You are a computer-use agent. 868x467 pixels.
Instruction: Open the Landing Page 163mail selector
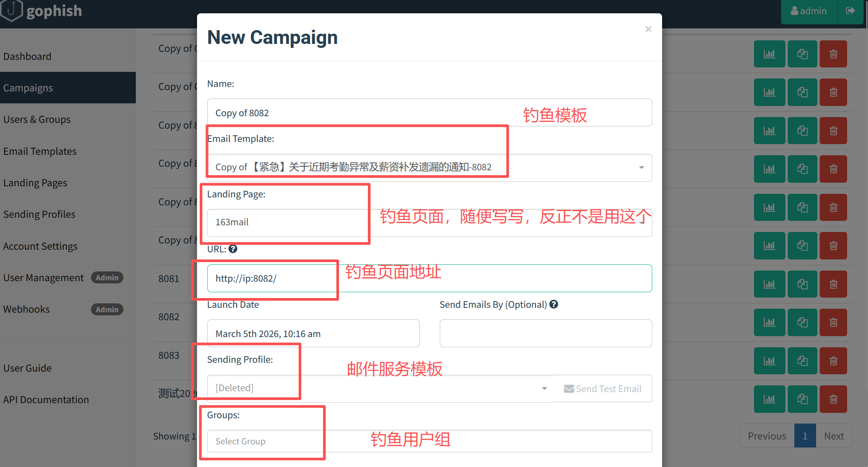tap(430, 223)
